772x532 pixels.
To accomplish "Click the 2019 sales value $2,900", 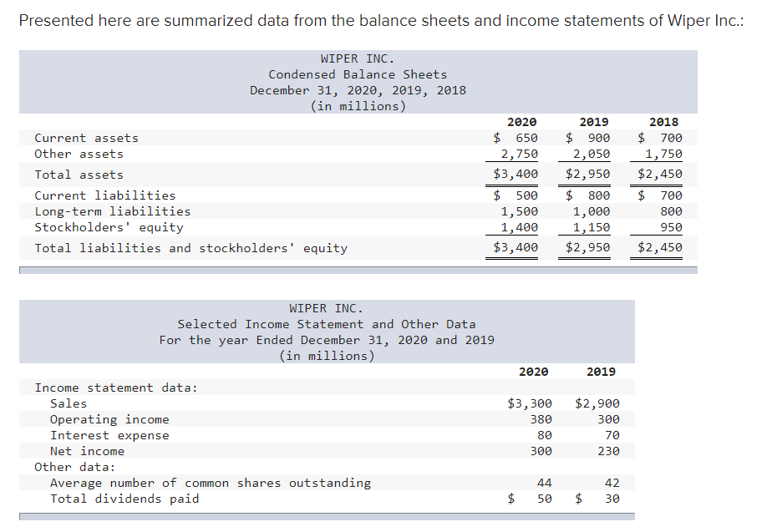I will tap(597, 403).
